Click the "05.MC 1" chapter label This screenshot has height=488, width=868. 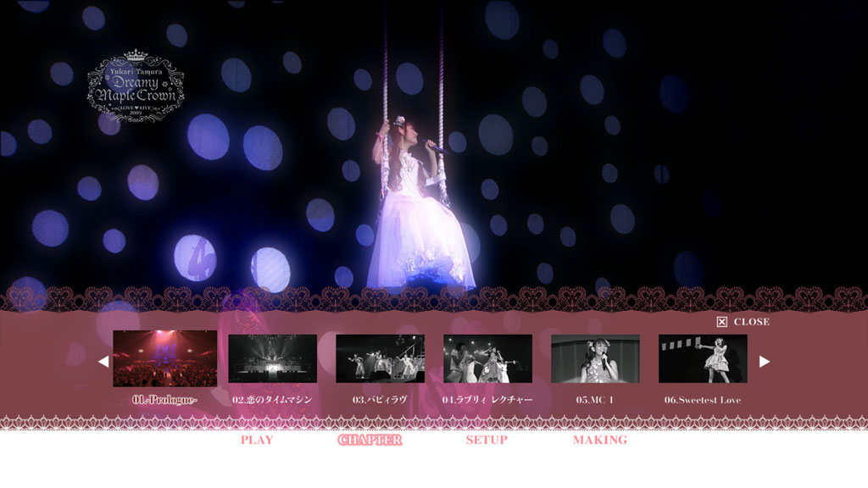[x=595, y=400]
